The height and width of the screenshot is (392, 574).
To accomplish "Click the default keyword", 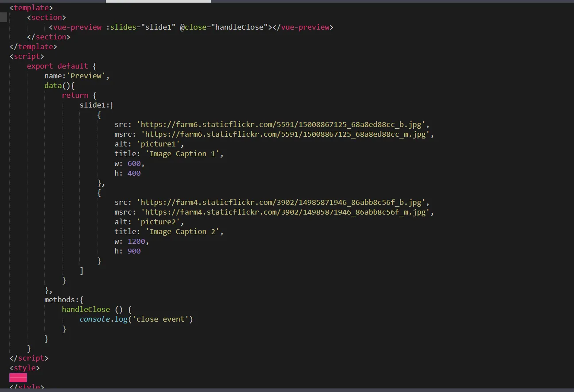I will [73, 66].
